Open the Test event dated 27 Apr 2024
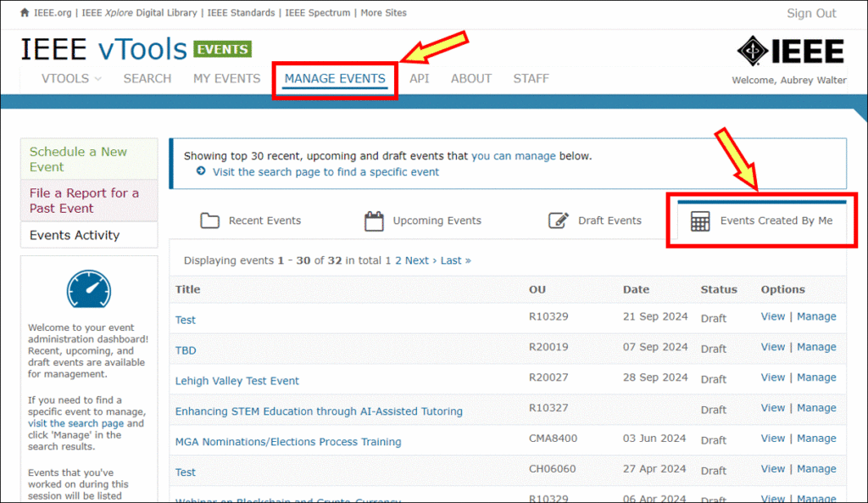Screen dimensions: 868x503 coord(186,472)
